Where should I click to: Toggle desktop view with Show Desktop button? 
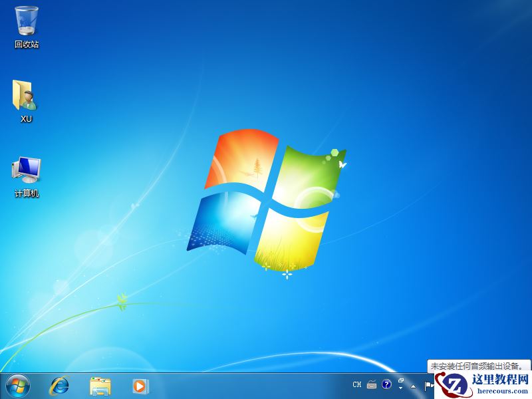click(x=530, y=386)
